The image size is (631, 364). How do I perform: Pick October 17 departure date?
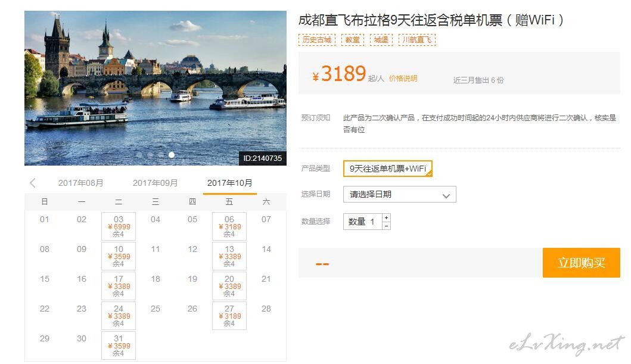[x=119, y=286]
